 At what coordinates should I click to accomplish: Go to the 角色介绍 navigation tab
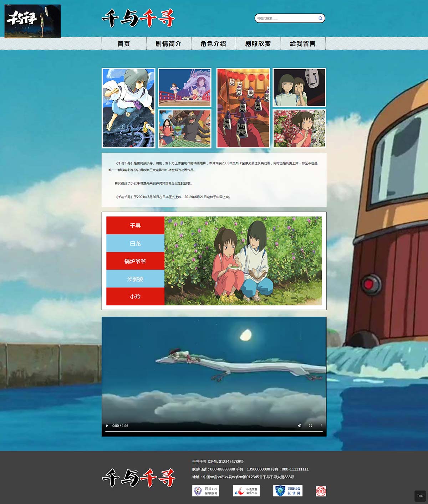click(213, 43)
